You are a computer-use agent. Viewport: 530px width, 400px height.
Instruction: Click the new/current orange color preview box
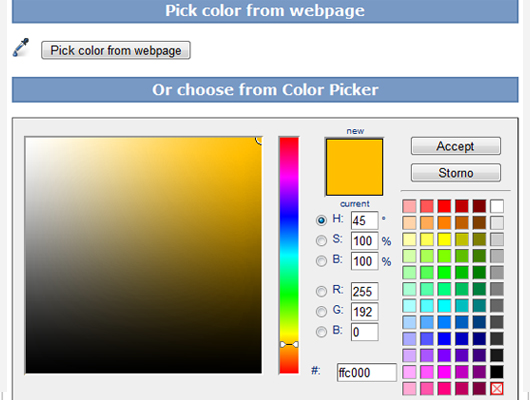pos(354,167)
